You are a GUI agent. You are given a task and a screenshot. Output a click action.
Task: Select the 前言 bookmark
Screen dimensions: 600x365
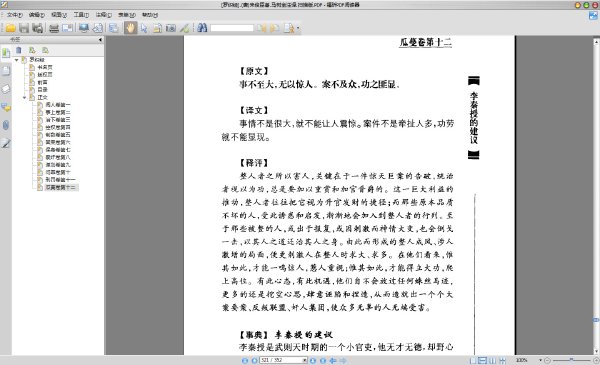(x=42, y=82)
